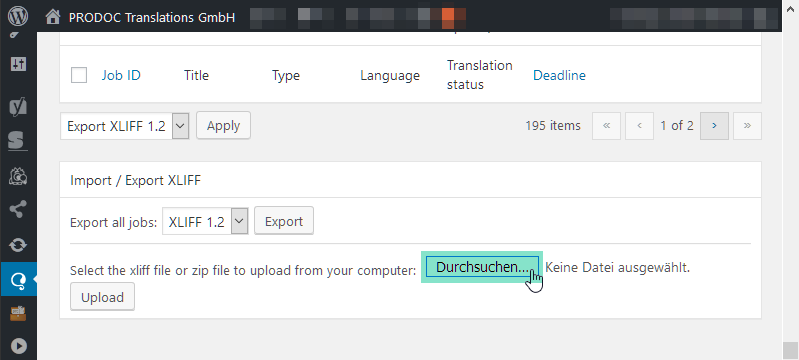Open the bold S sidebar icon
799x360 pixels.
point(18,140)
